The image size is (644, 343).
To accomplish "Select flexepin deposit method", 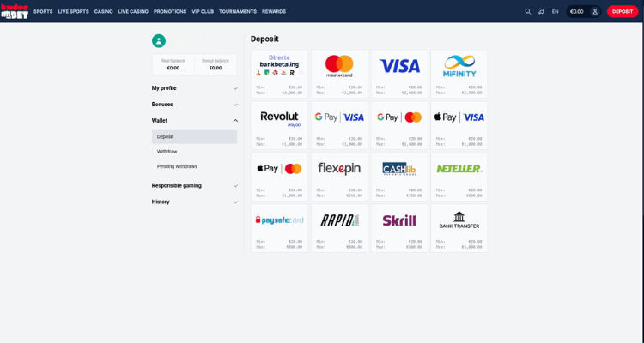I will pyautogui.click(x=339, y=177).
